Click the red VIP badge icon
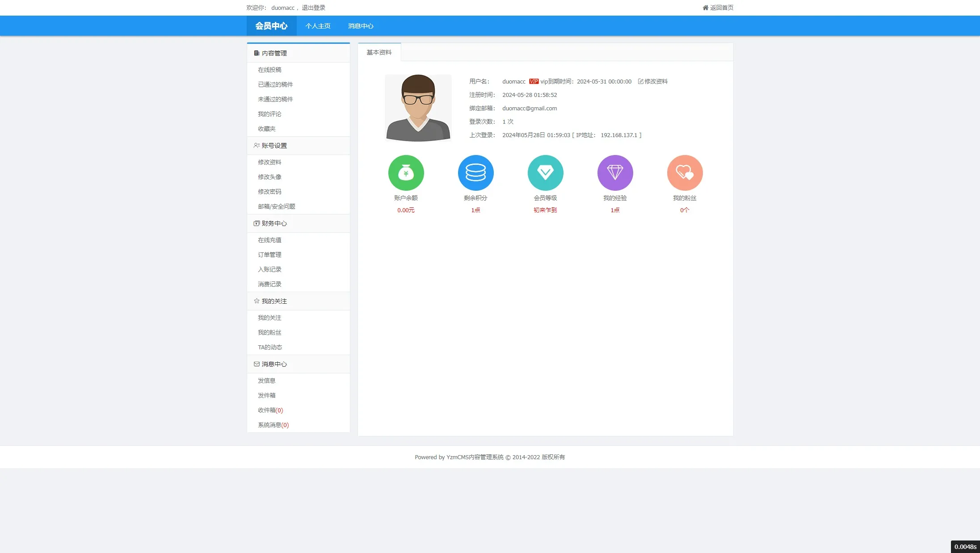The width and height of the screenshot is (980, 553). click(534, 81)
